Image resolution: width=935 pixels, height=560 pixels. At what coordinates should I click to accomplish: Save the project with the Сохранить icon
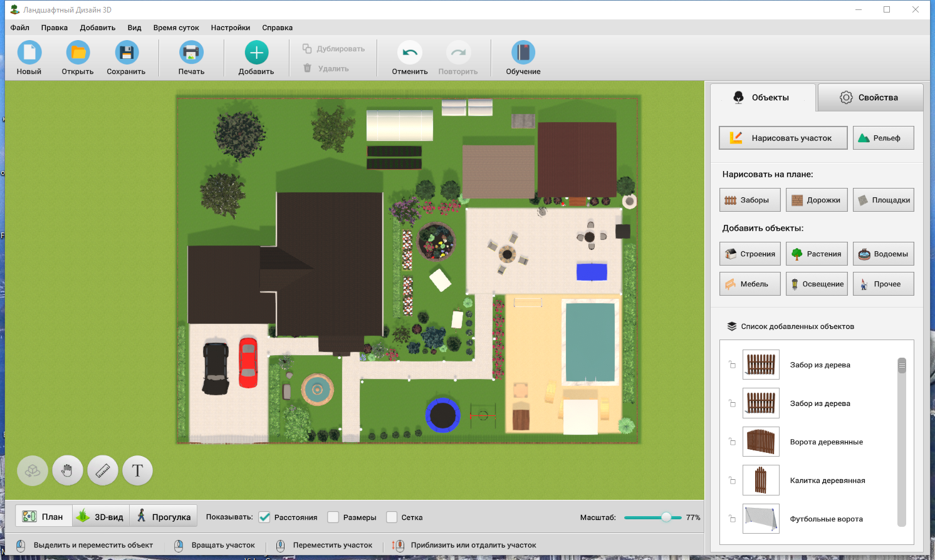(x=126, y=53)
